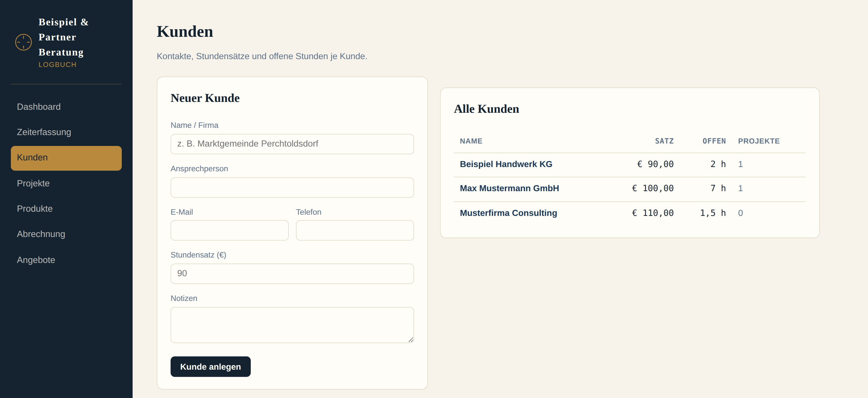This screenshot has width=868, height=398.
Task: Click the 2 h open hours value
Action: pos(718,164)
